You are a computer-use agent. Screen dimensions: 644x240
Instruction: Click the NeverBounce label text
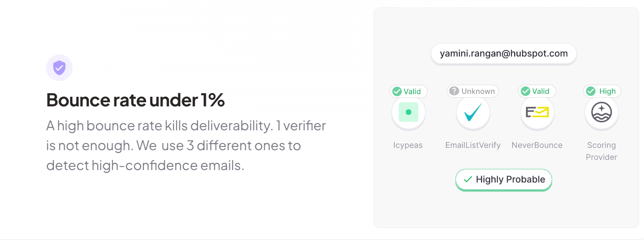537,145
